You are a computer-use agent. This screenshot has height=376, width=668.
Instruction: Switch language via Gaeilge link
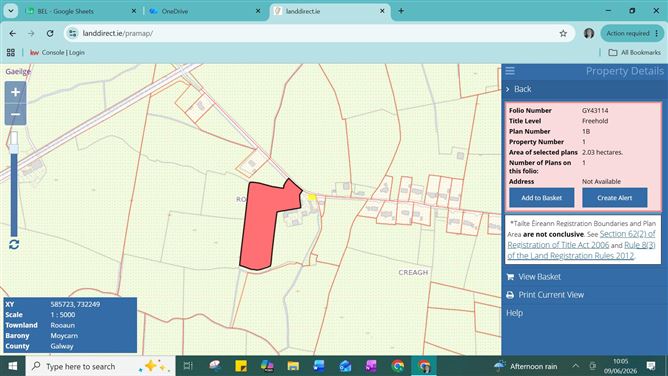point(18,71)
